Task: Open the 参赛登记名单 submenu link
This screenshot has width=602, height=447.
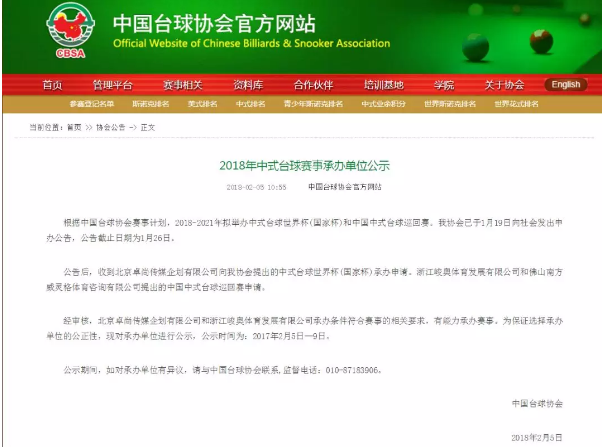Action: pyautogui.click(x=92, y=104)
